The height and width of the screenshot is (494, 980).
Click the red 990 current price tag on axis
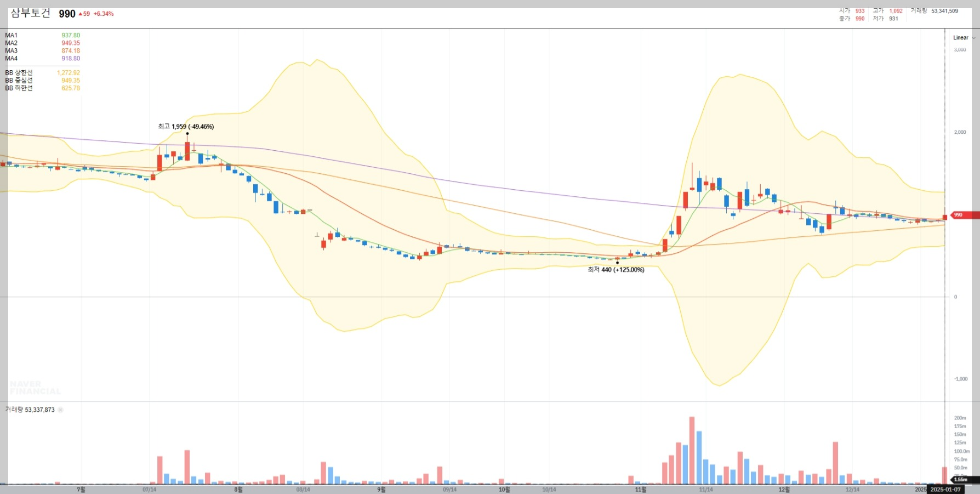click(x=966, y=215)
